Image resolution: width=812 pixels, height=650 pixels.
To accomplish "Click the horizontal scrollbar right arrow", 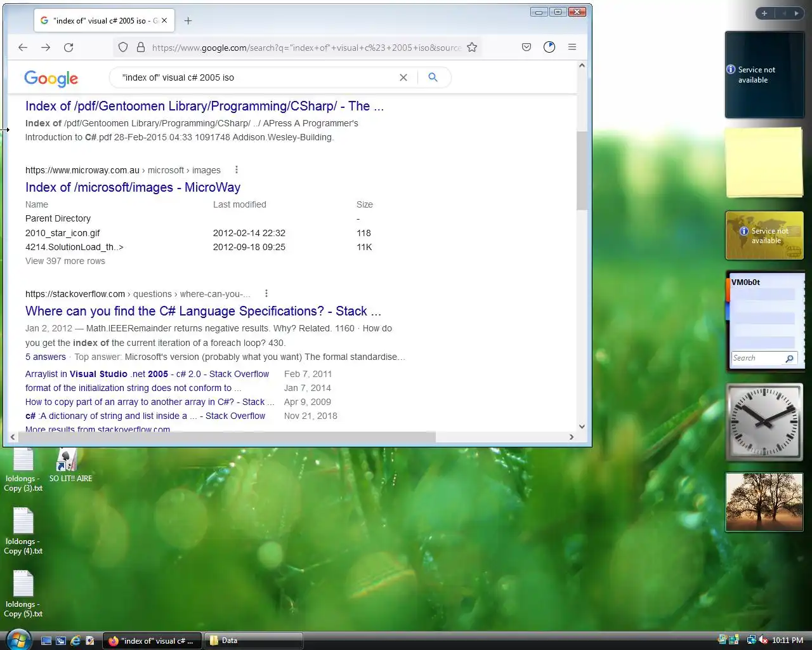I will [x=571, y=437].
